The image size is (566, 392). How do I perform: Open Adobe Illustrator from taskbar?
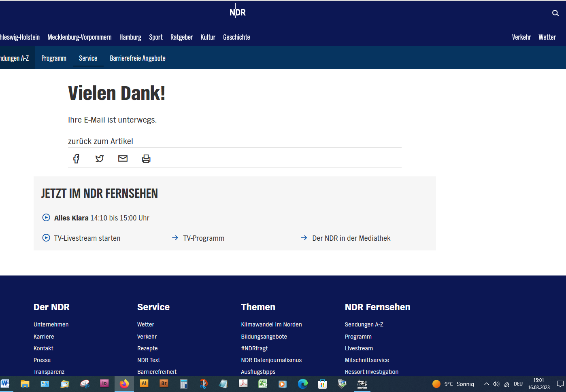coord(144,384)
